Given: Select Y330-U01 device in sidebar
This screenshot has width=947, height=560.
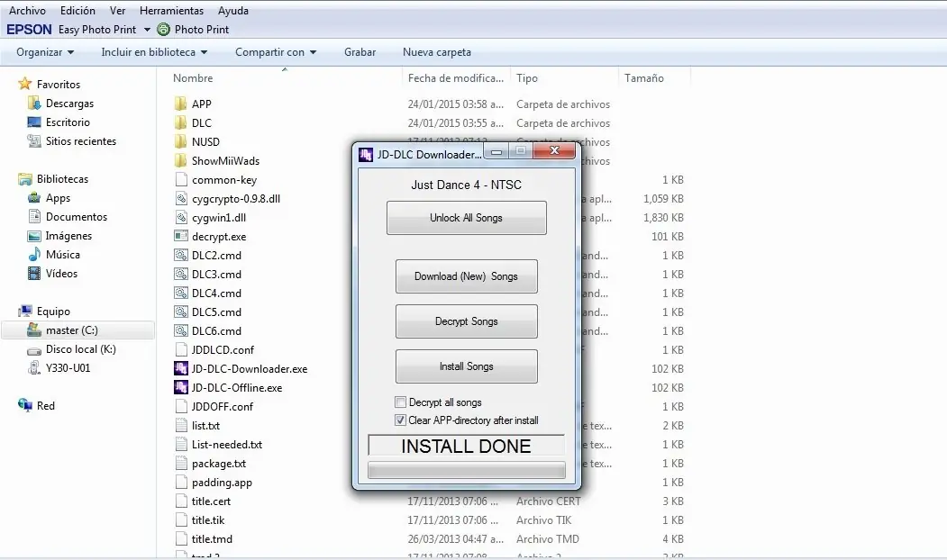Looking at the screenshot, I should 68,367.
